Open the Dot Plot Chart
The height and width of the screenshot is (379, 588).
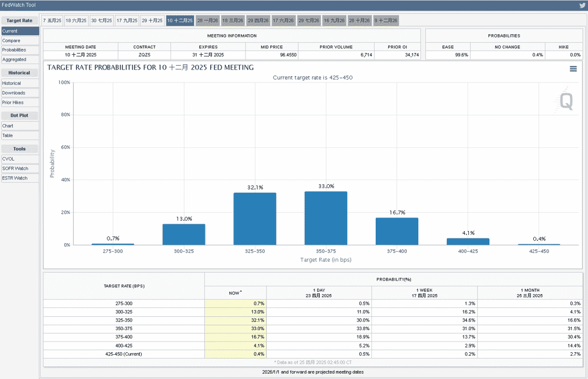[x=20, y=126]
